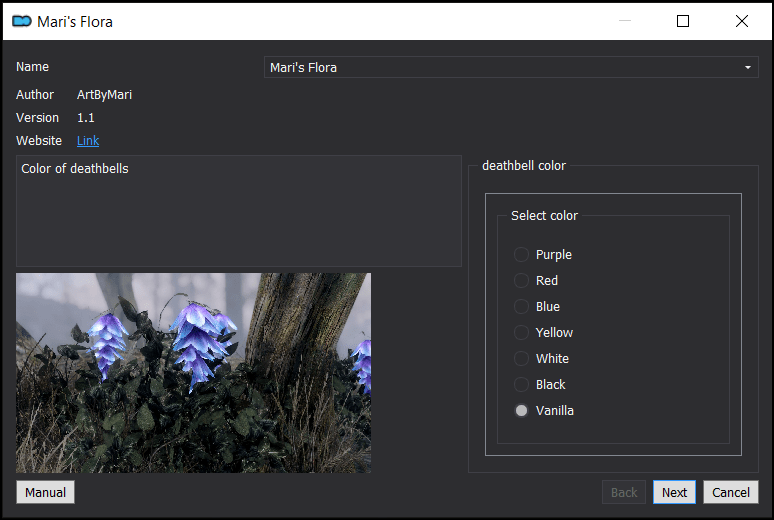Click the author name ArtByMari
The image size is (774, 520).
pyautogui.click(x=104, y=95)
